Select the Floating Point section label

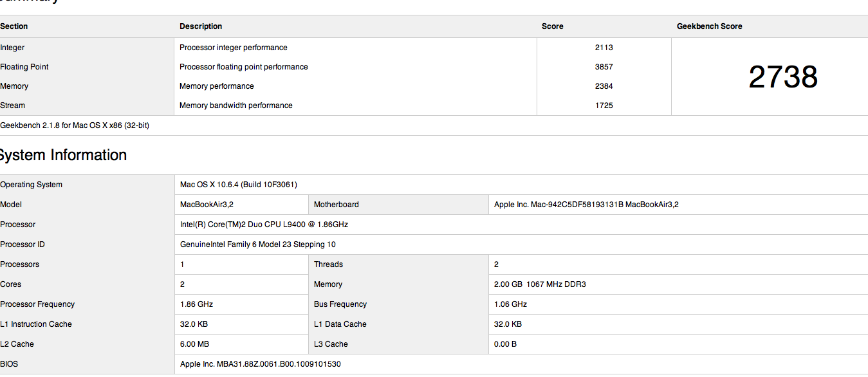24,67
